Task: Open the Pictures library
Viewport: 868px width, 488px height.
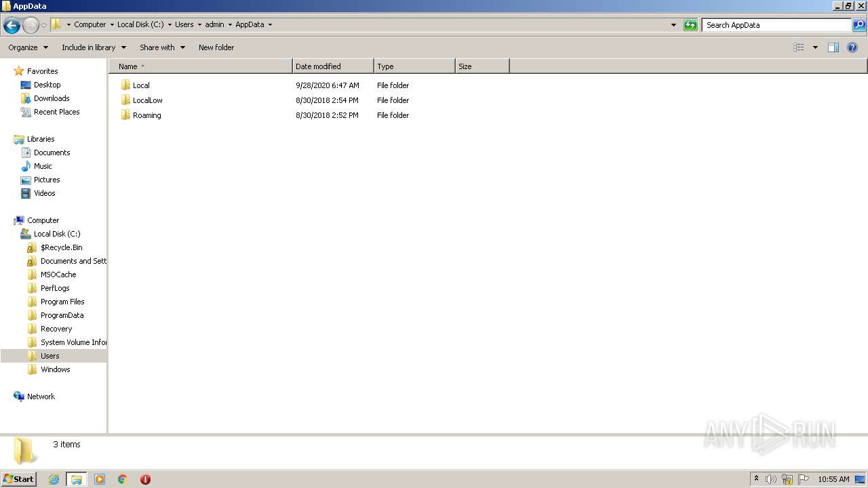Action: tap(47, 180)
